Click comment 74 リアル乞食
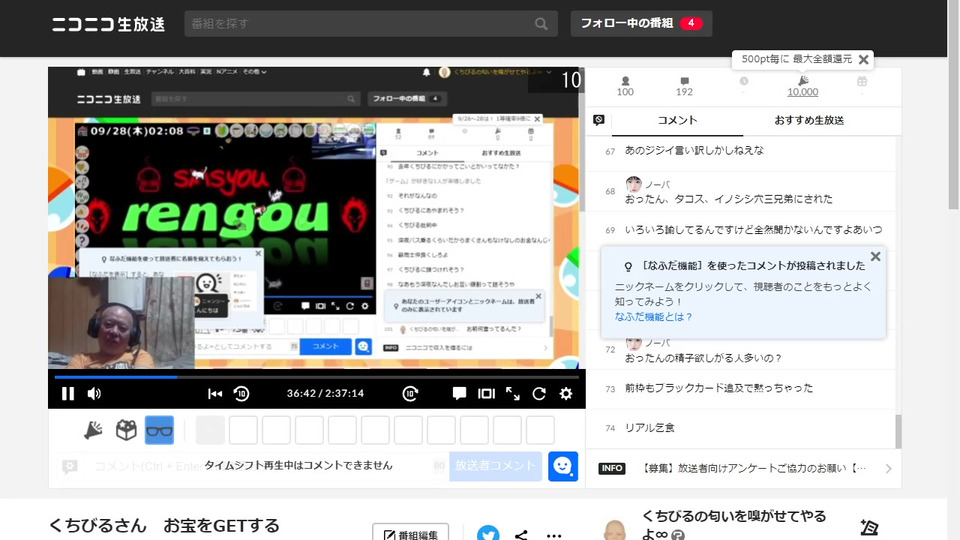The image size is (960, 540). pos(650,428)
